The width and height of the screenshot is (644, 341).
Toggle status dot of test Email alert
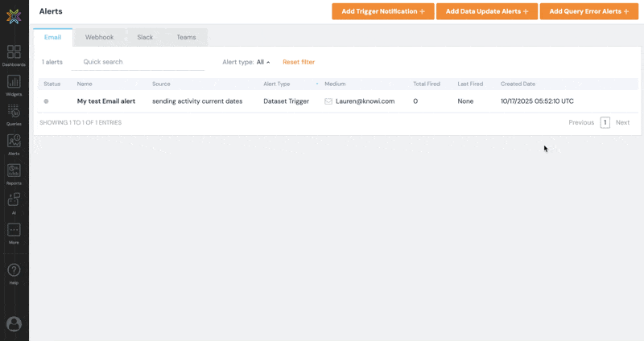tap(46, 101)
